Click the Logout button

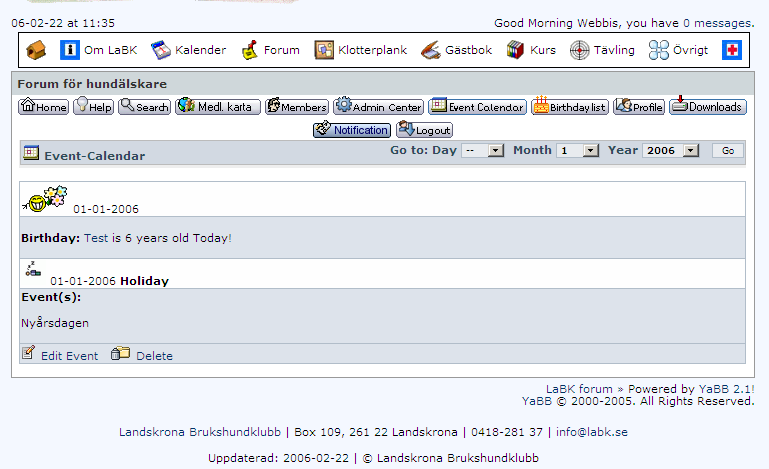[x=424, y=130]
